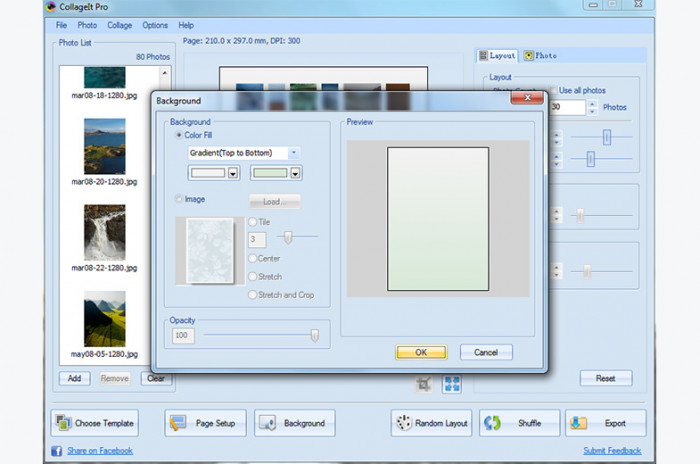Click the Reset button
The height and width of the screenshot is (464, 700).
click(606, 378)
